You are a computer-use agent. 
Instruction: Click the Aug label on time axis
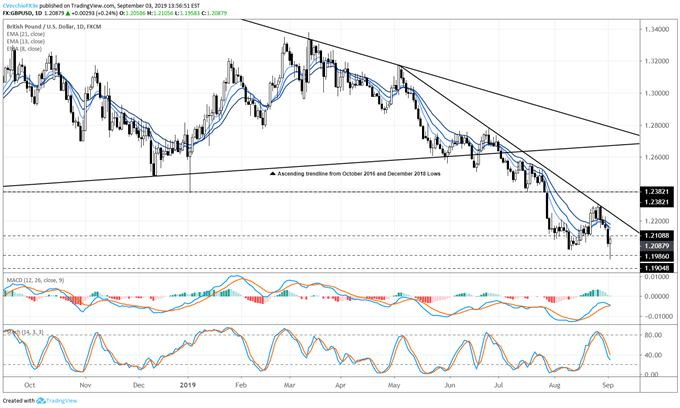[554, 385]
